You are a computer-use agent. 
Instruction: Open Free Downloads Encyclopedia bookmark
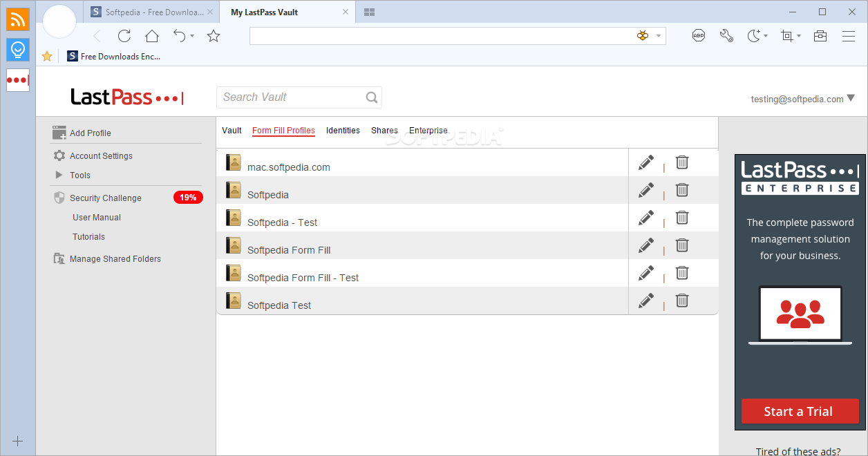point(114,57)
